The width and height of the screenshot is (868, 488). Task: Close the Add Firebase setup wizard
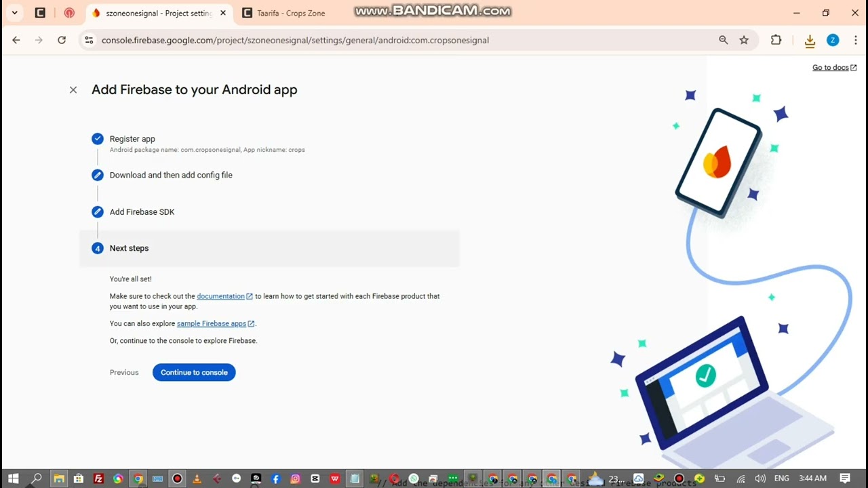click(73, 89)
